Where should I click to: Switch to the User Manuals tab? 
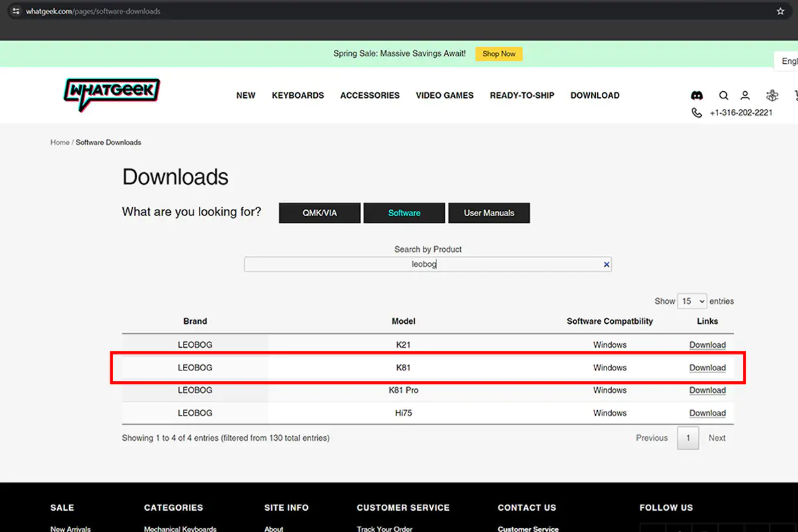(x=489, y=213)
